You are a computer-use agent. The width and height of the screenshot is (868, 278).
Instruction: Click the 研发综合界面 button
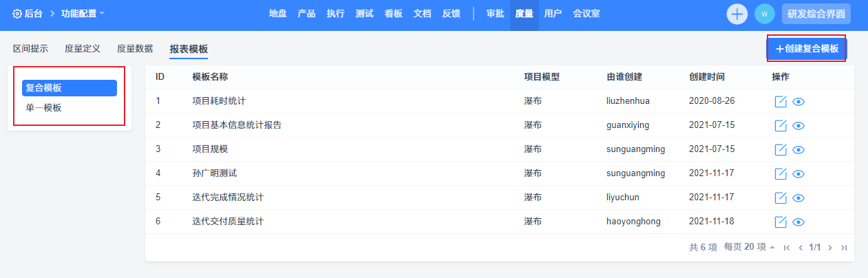pos(816,14)
